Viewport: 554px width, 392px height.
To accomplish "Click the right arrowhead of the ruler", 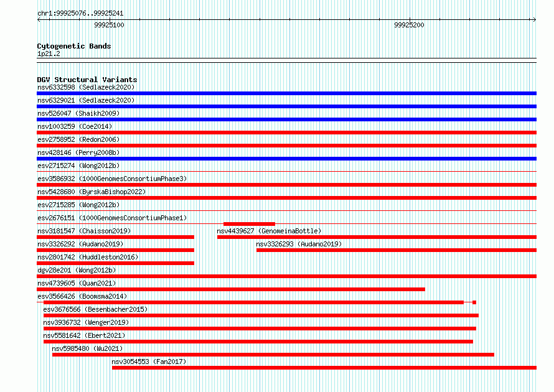I will [535, 20].
